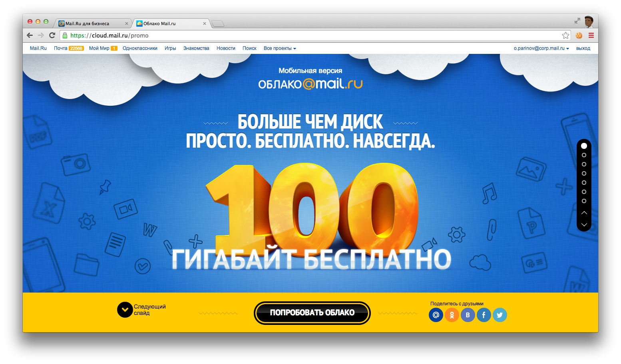Click the 'ПРОСТО. БЕСПЛАТНО. НАВСЕГДА.' headline
621x364 pixels.
tap(310, 141)
